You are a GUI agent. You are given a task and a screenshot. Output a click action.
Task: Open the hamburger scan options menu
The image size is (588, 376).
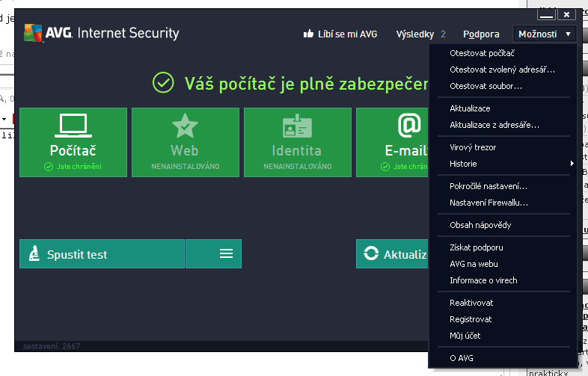(x=227, y=253)
